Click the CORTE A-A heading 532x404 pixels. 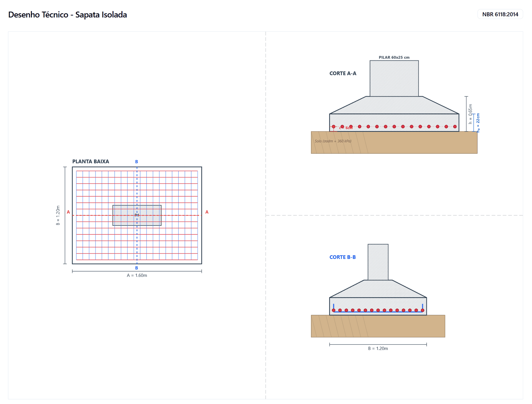point(343,73)
